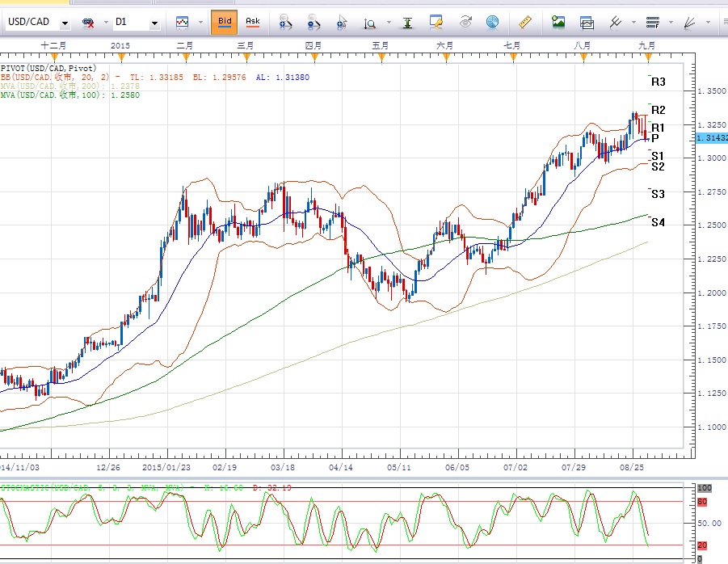Toggle the Ask price button

[x=253, y=22]
